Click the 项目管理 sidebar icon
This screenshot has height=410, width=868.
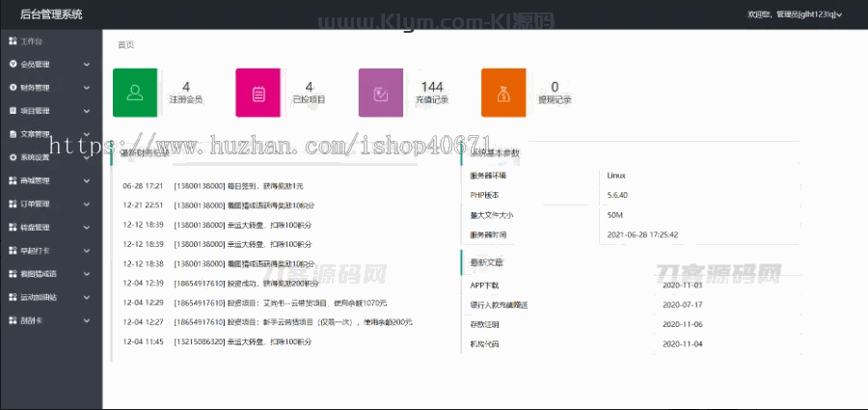click(x=13, y=111)
